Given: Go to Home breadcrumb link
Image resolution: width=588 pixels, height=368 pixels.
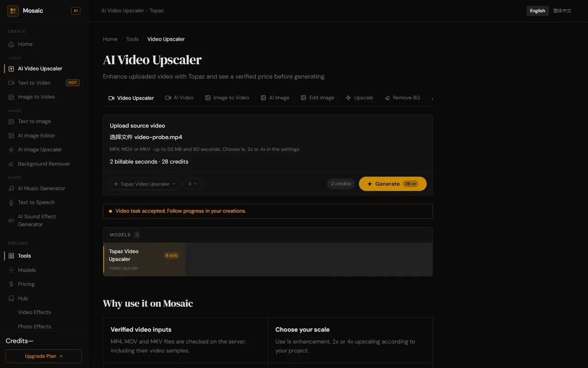Looking at the screenshot, I should (x=110, y=39).
